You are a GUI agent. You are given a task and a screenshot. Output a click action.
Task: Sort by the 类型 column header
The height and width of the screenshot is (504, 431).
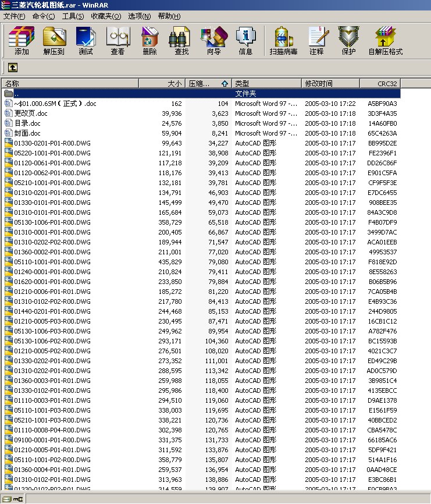[266, 84]
